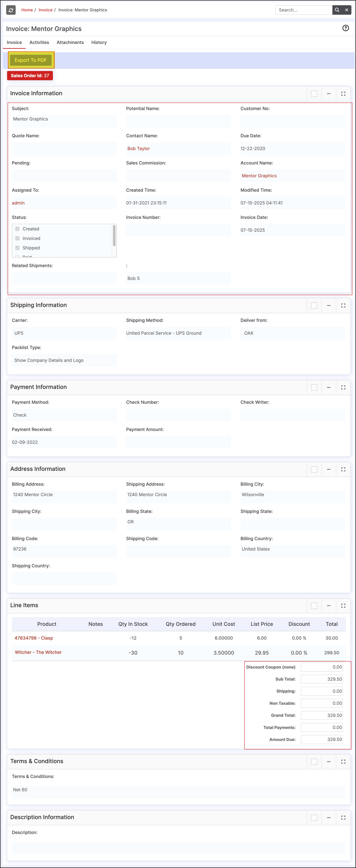The width and height of the screenshot is (356, 868).
Task: Select the Due Date value 12-22-2020
Action: (x=253, y=149)
